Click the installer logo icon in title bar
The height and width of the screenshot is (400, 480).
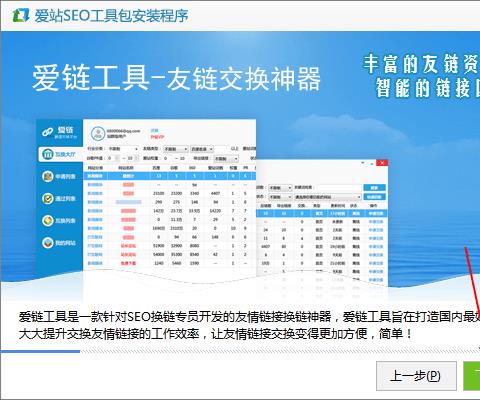21,15
